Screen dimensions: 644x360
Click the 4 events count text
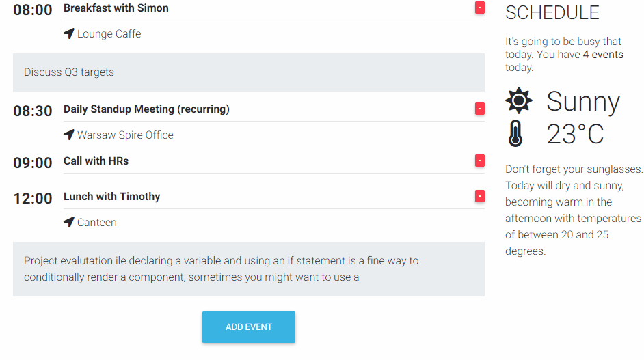tap(603, 55)
